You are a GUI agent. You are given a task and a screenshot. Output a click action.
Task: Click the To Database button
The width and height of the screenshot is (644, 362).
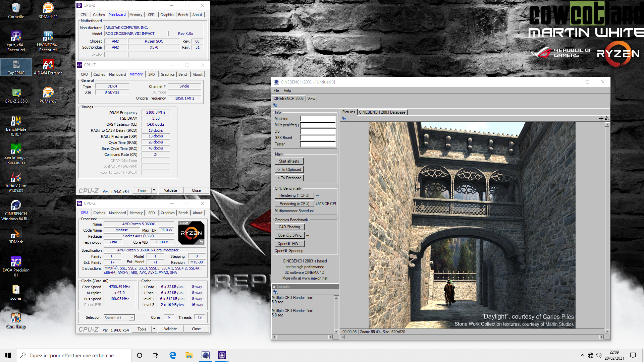coord(289,178)
